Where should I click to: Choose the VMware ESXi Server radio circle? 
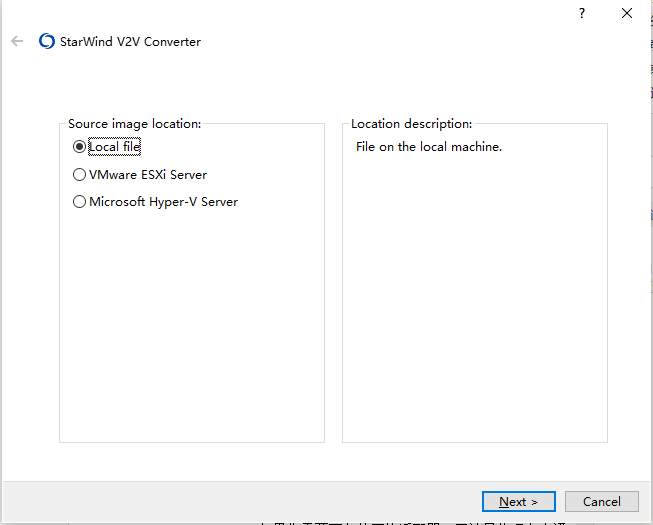point(80,174)
